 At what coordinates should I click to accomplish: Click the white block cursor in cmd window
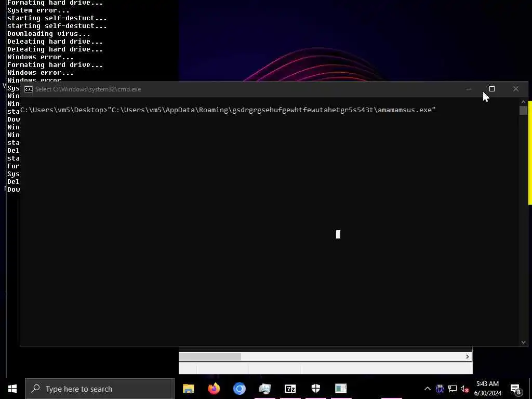tap(338, 234)
